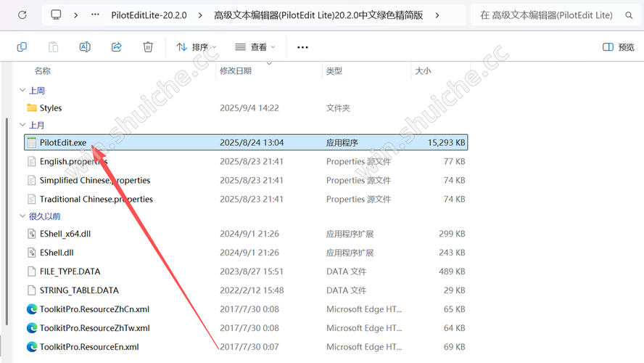Screen dimensions: 644x363
Task: Click the EShell_x64.dll file icon
Action: (x=32, y=234)
